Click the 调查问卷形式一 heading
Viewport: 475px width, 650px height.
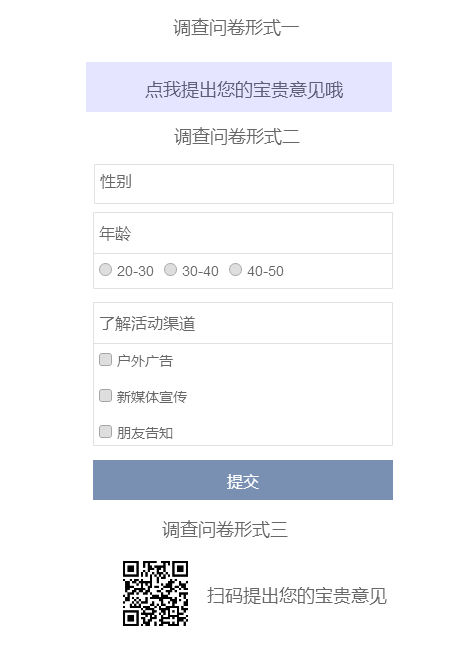pos(236,28)
